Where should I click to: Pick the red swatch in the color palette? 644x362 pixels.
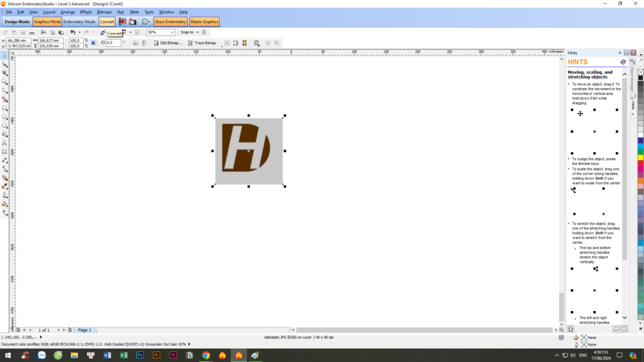click(640, 163)
